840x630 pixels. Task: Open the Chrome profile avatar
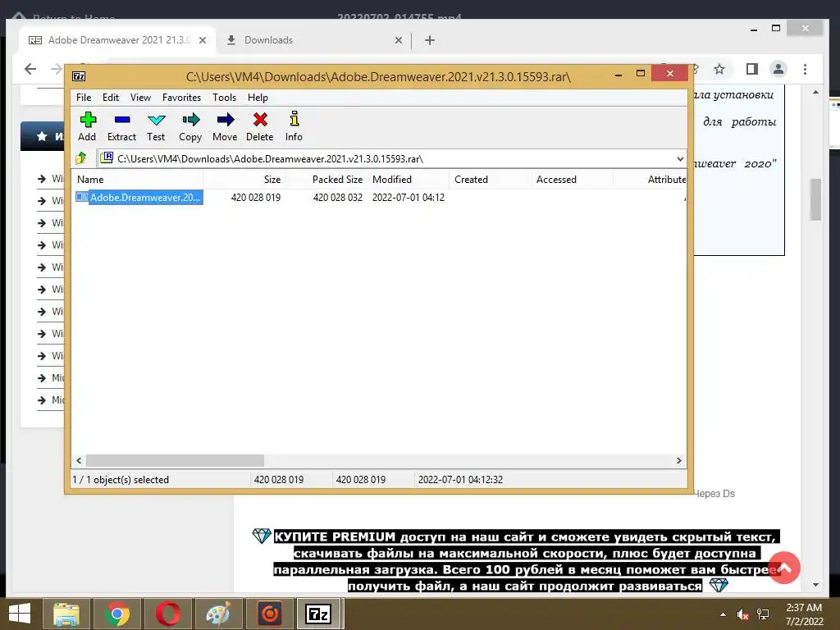[x=778, y=69]
